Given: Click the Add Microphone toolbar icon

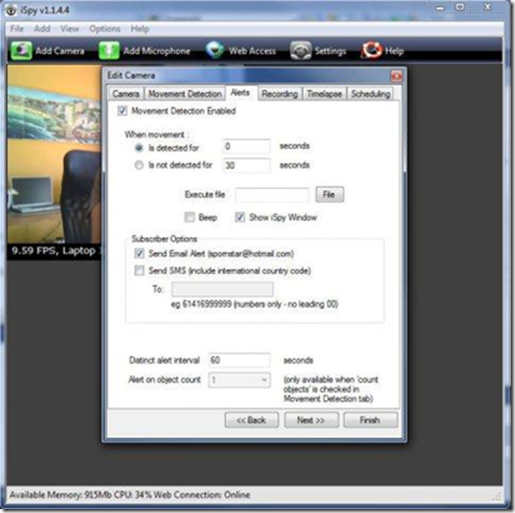Looking at the screenshot, I should point(109,51).
